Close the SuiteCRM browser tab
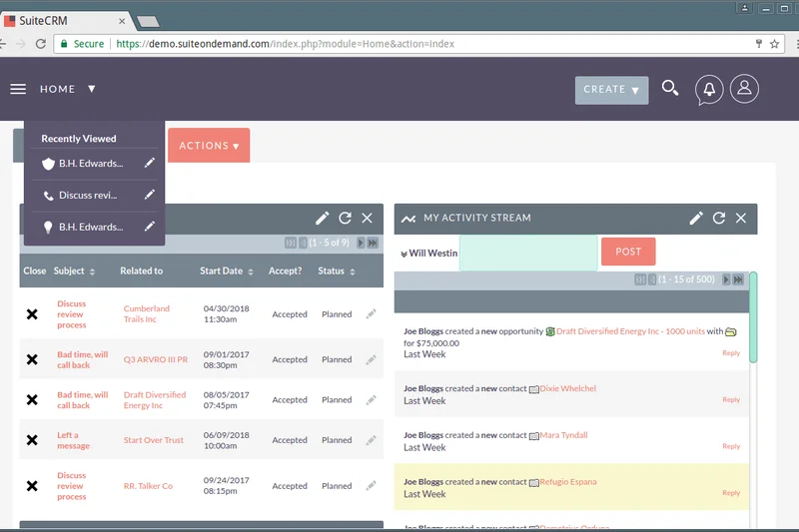 (122, 21)
